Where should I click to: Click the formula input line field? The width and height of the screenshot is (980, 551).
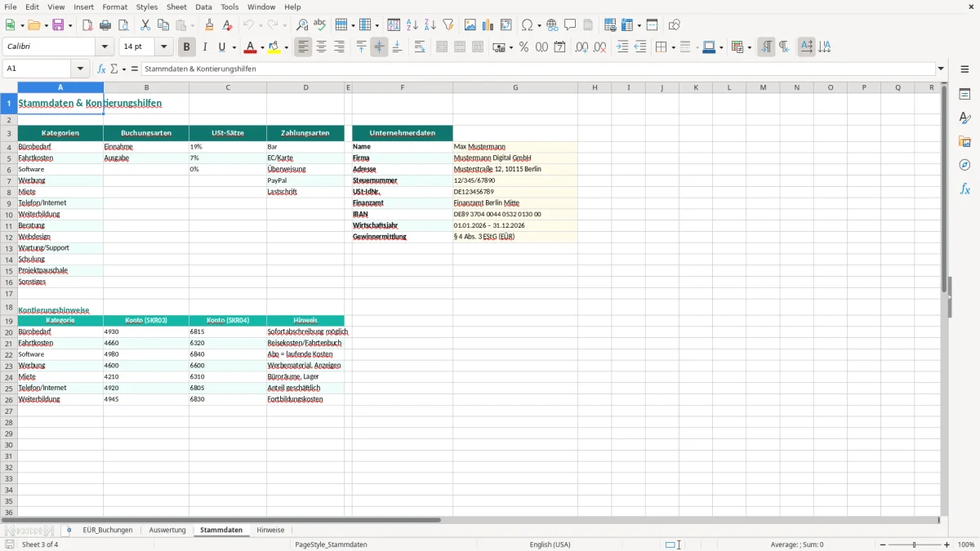tap(537, 69)
